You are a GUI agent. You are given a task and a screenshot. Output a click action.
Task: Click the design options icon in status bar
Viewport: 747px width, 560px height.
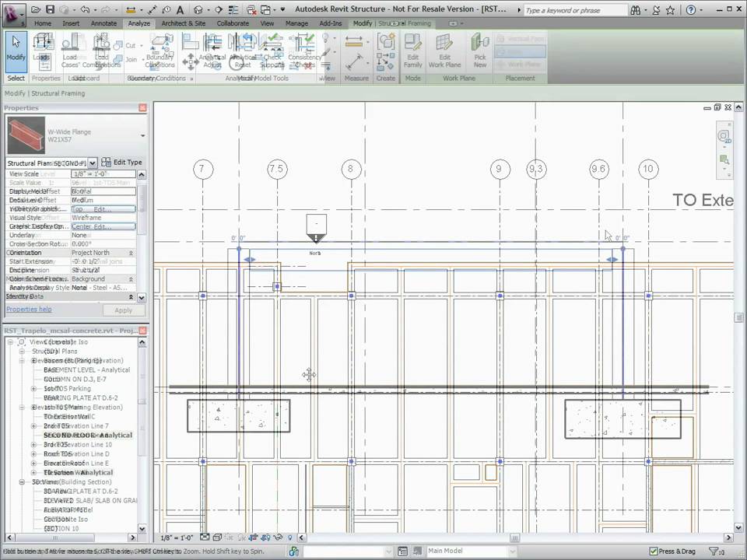pyautogui.click(x=402, y=551)
